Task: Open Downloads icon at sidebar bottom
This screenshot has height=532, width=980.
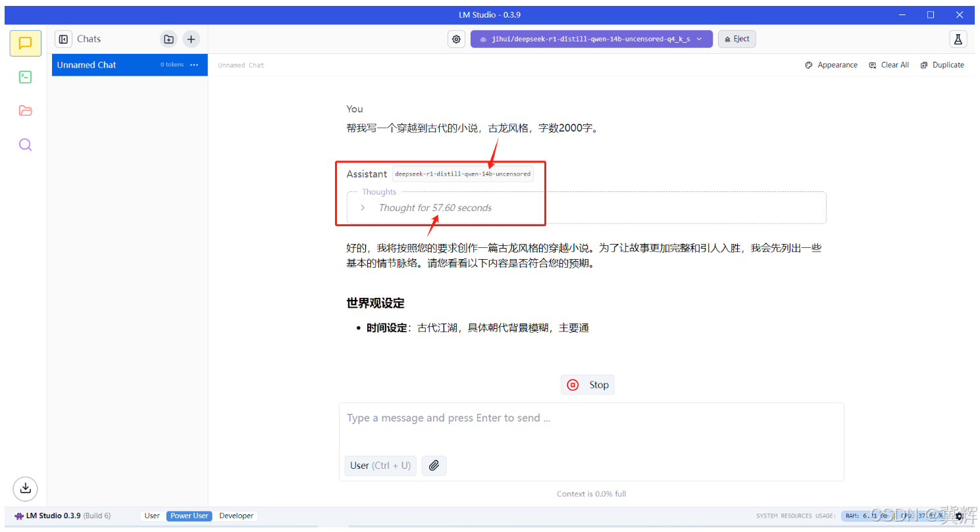Action: tap(25, 488)
